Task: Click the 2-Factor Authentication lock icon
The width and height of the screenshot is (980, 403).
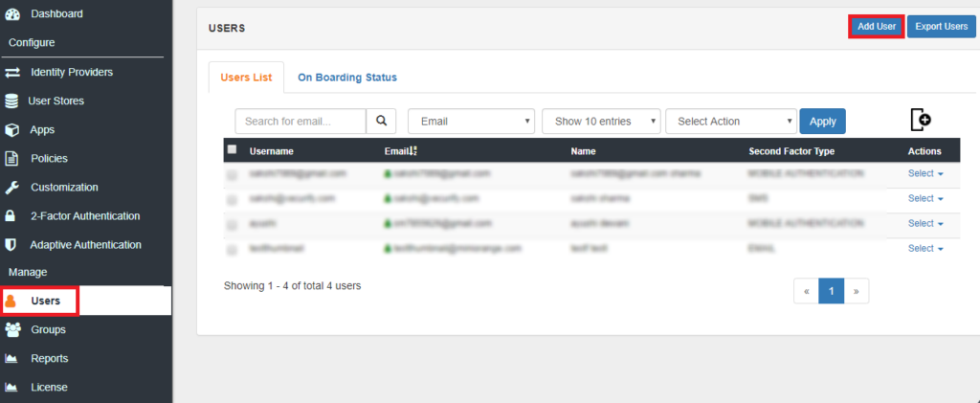Action: pos(11,215)
